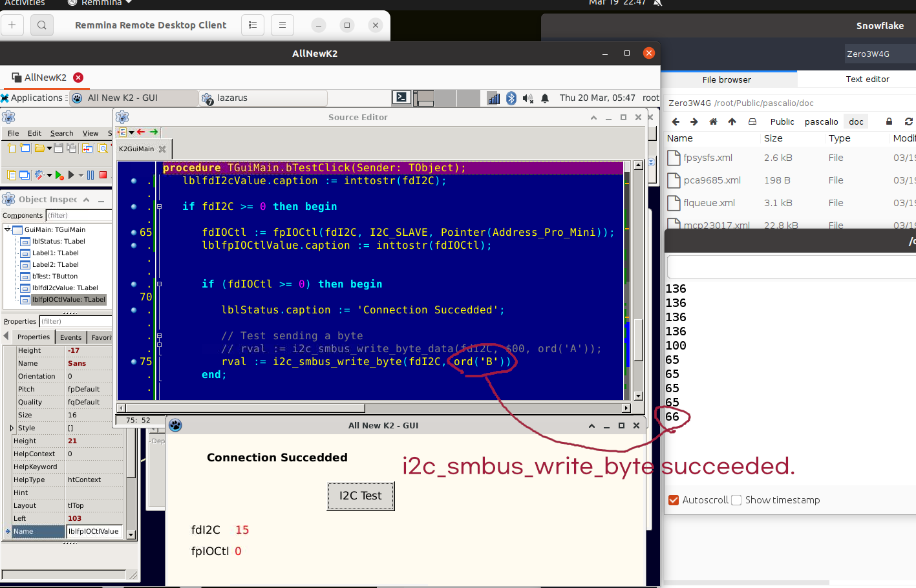Click the Save floppy disk icon
916x588 pixels.
58,148
